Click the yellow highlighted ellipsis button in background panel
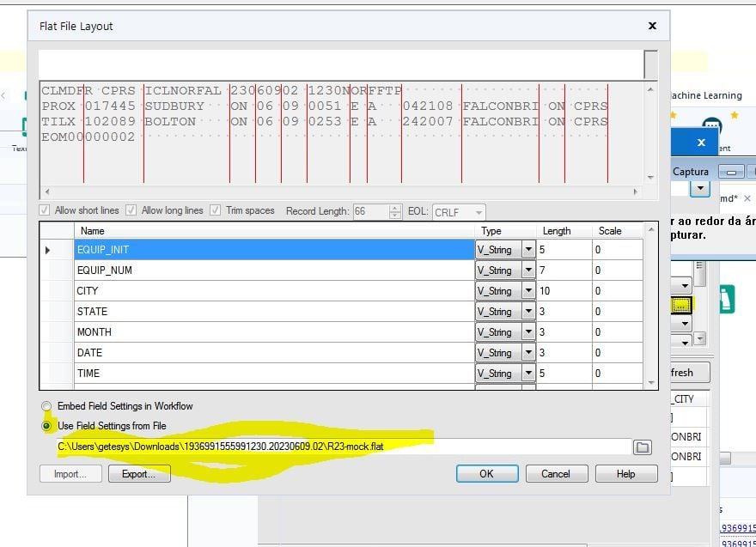 pos(681,305)
